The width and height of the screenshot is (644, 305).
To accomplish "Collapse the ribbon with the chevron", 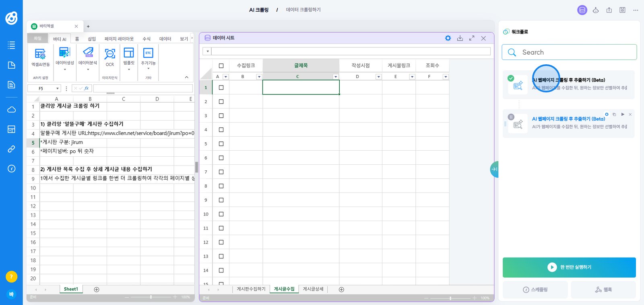I will point(186,77).
